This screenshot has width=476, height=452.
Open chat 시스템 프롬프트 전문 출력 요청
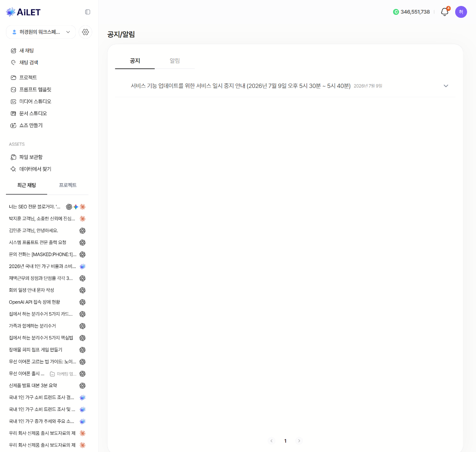coord(37,243)
